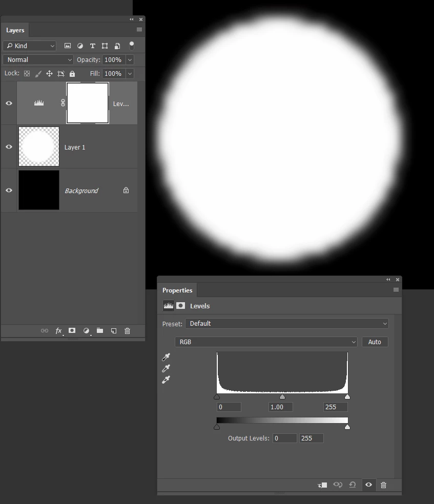The image size is (434, 504).
Task: Click the white input levels slider
Action: [347, 396]
